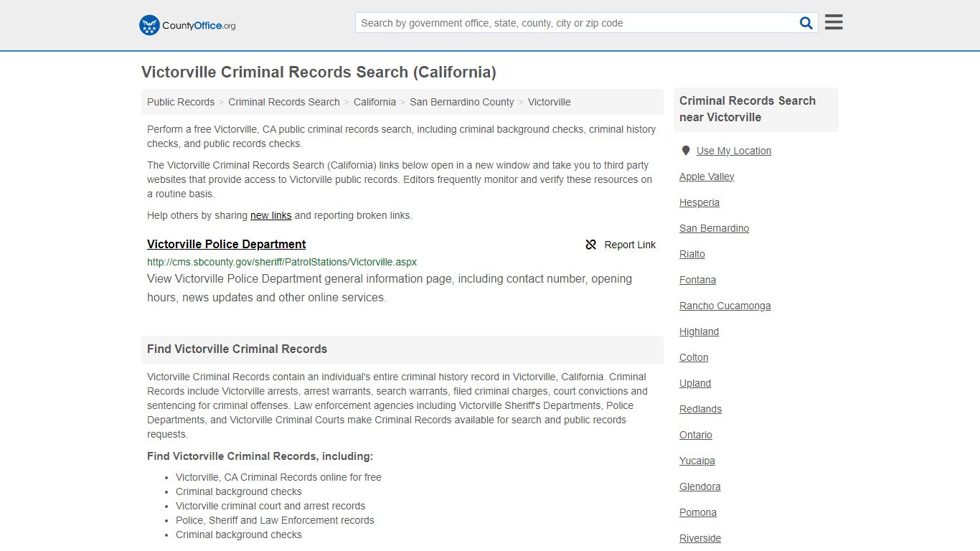Click 'Police, Sheriff and Law Enforcement records' item

click(x=275, y=520)
